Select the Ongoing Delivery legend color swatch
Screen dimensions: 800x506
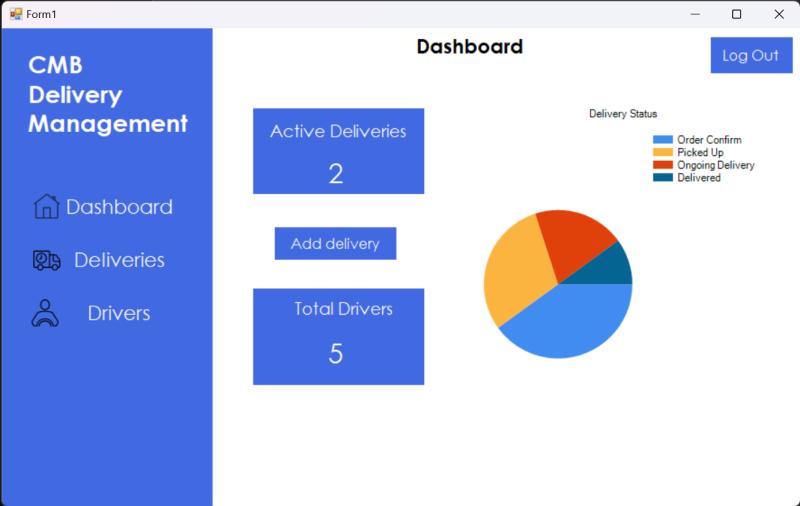click(663, 165)
